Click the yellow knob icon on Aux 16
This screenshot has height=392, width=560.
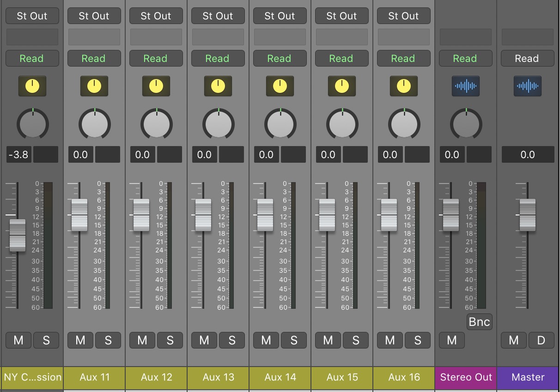click(x=403, y=86)
